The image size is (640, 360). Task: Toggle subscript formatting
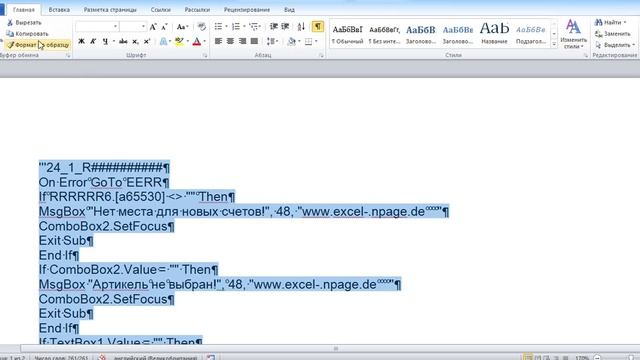(135, 41)
